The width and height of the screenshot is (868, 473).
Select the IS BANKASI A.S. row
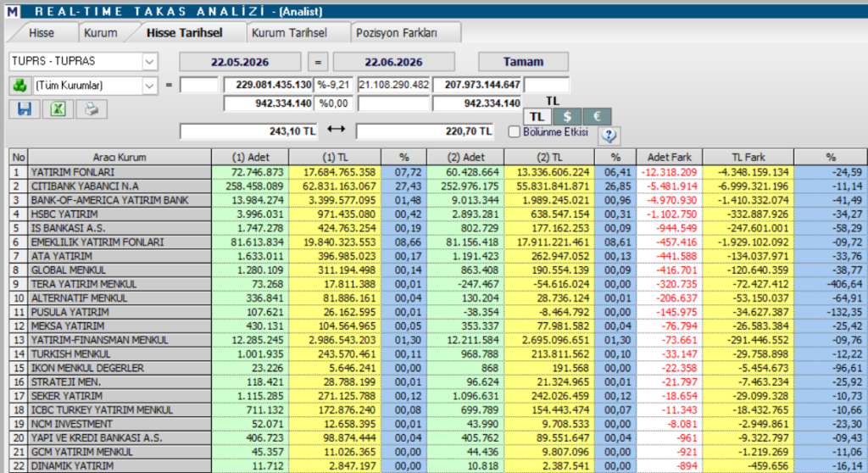437,228
